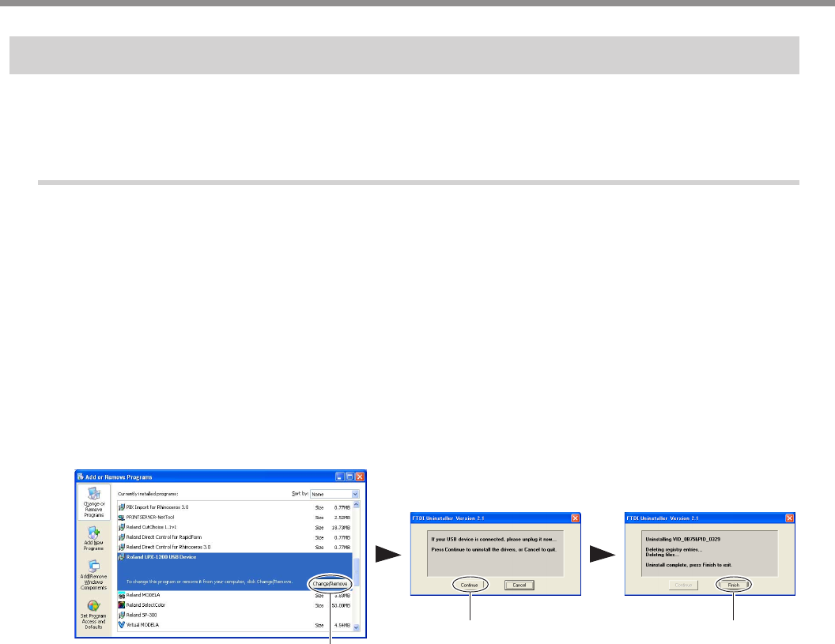Click Change/Remove for Roland LPX-1200 USB Device
This screenshot has width=835, height=644.
coord(331,584)
